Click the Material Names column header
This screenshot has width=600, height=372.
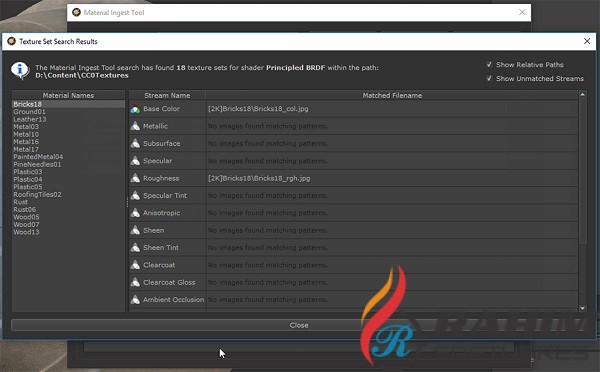68,95
